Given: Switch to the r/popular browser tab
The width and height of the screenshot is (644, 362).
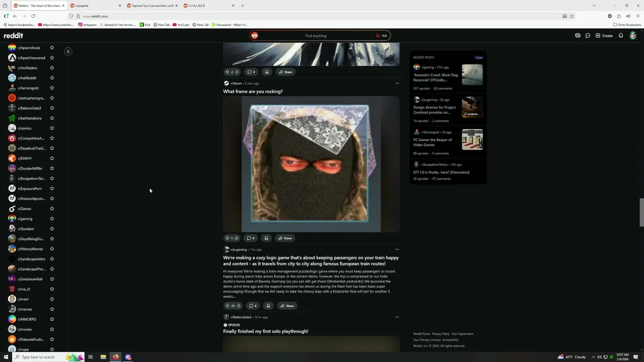Looking at the screenshot, I should coord(95,6).
